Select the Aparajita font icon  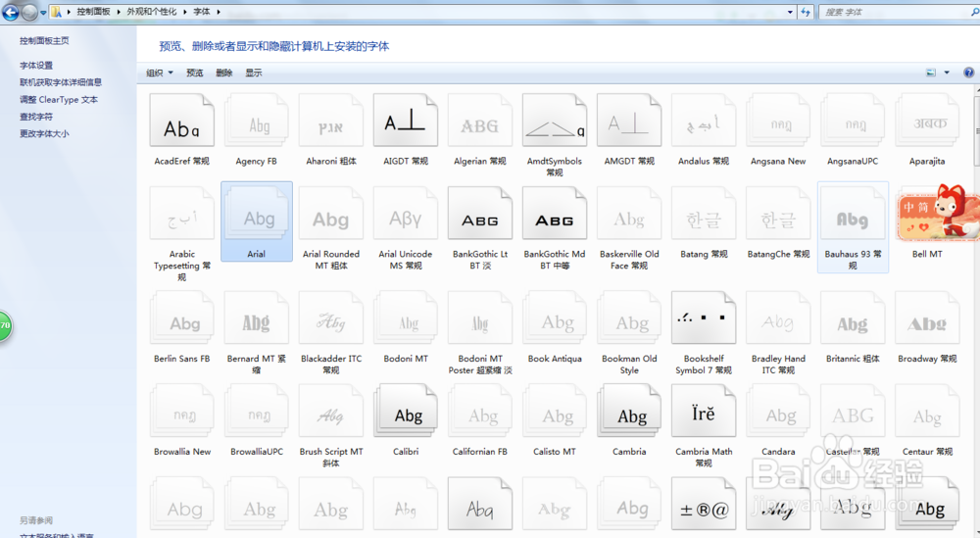coord(927,121)
